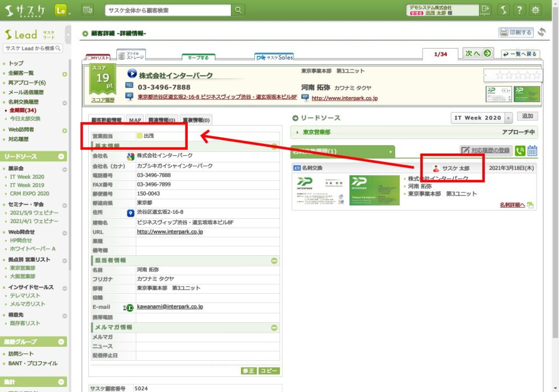Open the URL row interpark link
Screen dimensions: 559x392
click(x=170, y=232)
